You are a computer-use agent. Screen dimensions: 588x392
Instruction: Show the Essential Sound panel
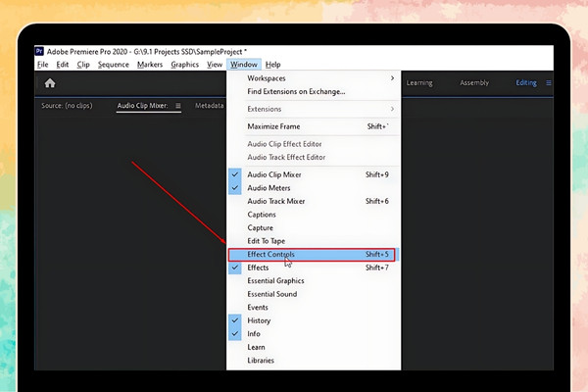pyautogui.click(x=314, y=294)
